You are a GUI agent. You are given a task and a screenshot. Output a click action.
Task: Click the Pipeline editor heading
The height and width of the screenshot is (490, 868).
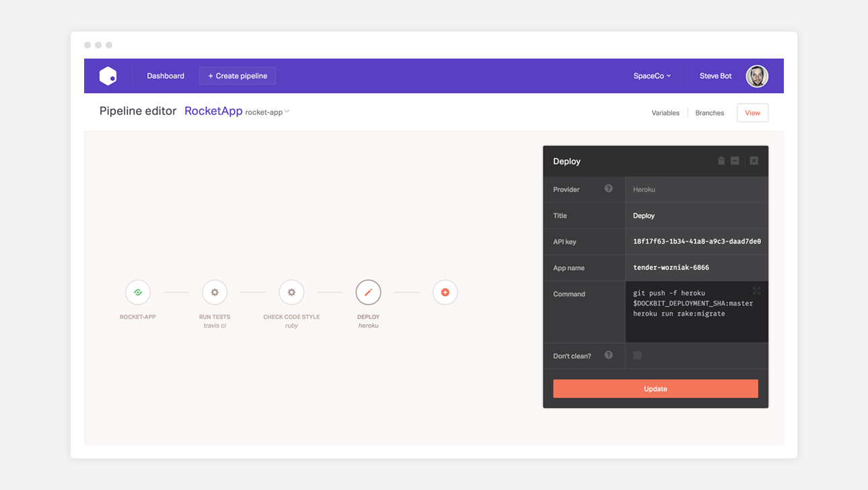[x=138, y=111]
